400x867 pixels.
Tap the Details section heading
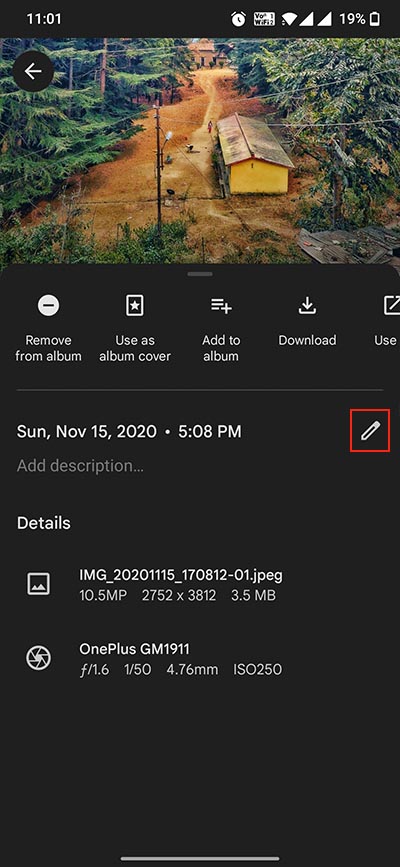[x=44, y=523]
